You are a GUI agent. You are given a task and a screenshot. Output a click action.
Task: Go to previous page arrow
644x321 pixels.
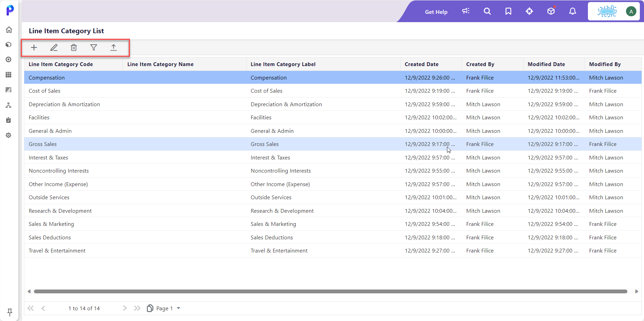[x=43, y=308]
